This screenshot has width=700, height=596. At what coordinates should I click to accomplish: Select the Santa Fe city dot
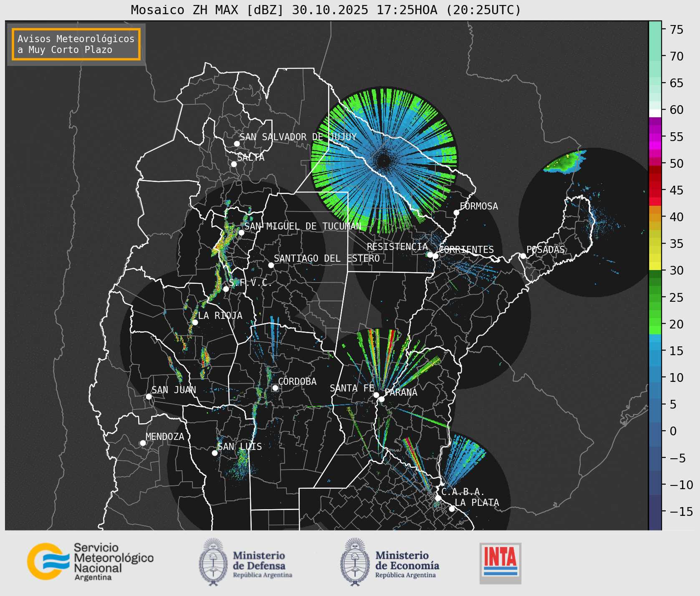pyautogui.click(x=376, y=395)
